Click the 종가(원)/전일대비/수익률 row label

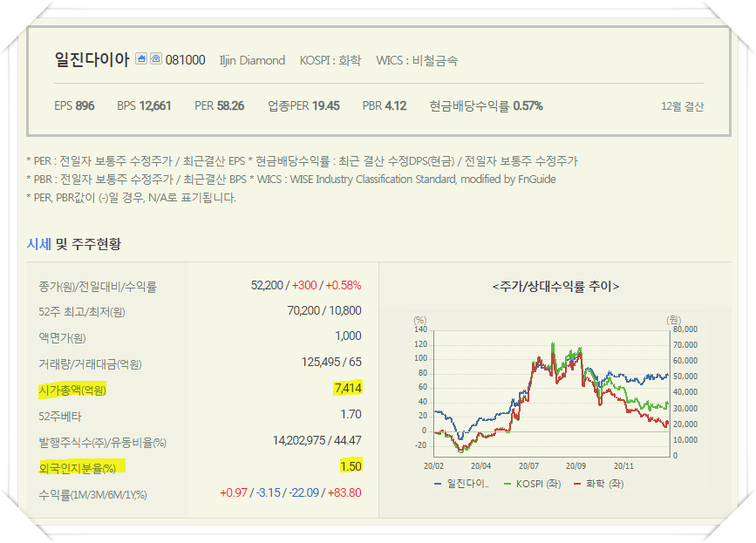click(x=98, y=287)
